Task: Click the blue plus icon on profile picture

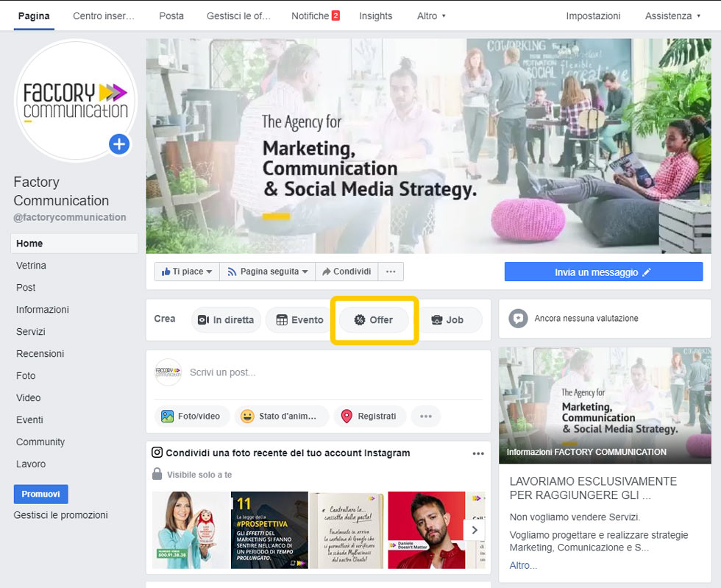Action: pyautogui.click(x=119, y=144)
